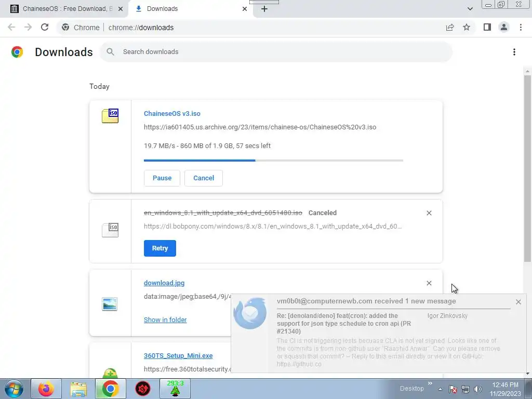This screenshot has height=399, width=532.
Task: Open the Thunderbird new message notification
Action: [x=378, y=334]
